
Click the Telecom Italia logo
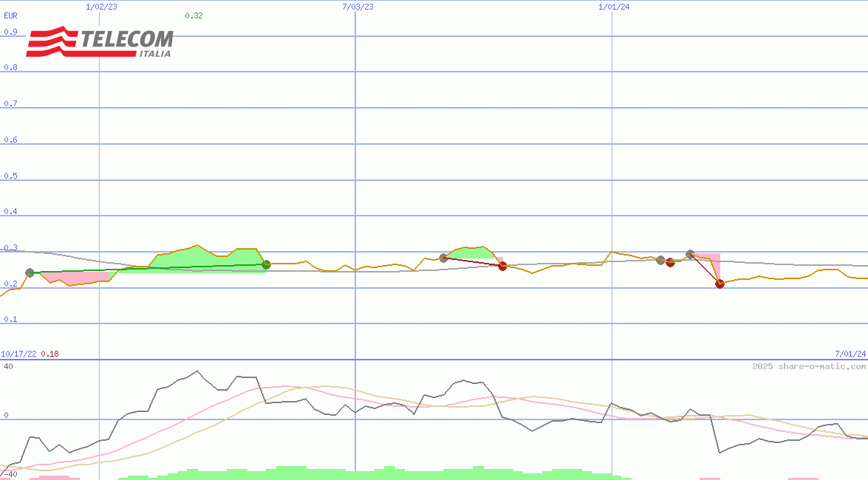[x=100, y=43]
